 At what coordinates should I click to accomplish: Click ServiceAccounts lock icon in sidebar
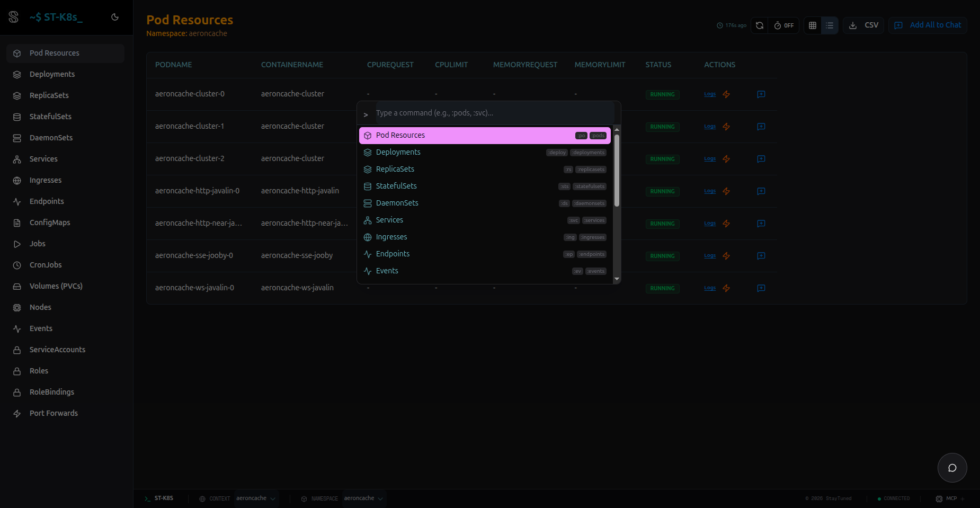pyautogui.click(x=17, y=350)
